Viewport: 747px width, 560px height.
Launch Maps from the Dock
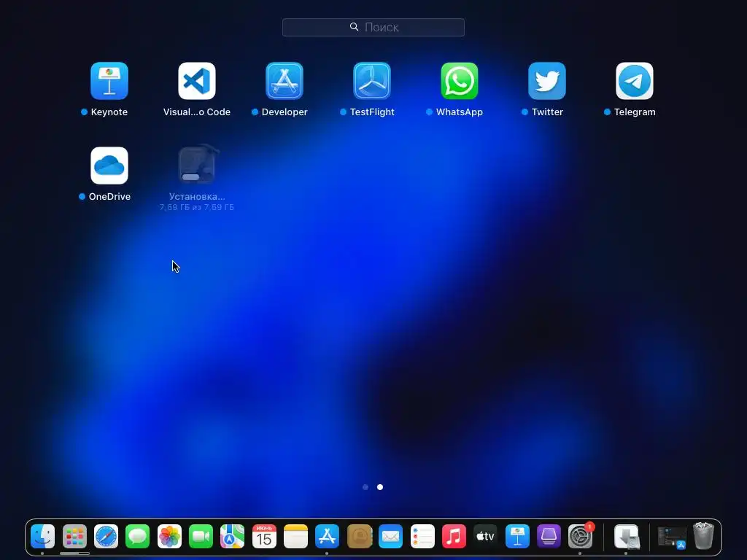[232, 536]
